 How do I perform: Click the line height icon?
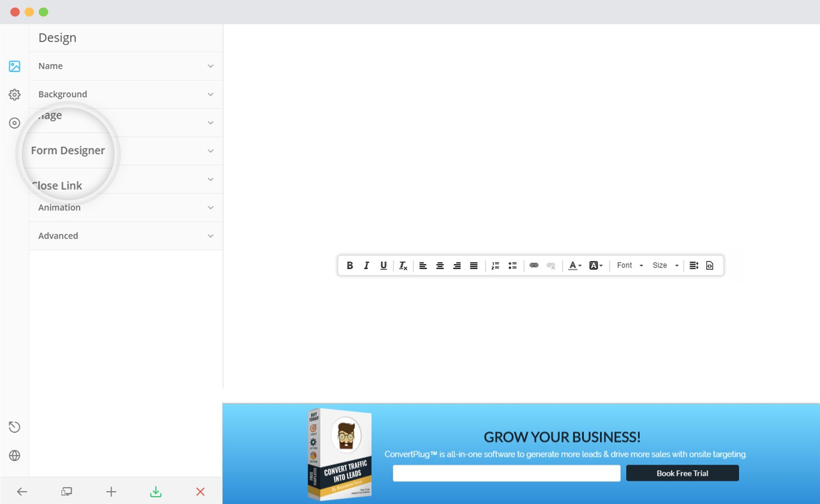coord(694,265)
